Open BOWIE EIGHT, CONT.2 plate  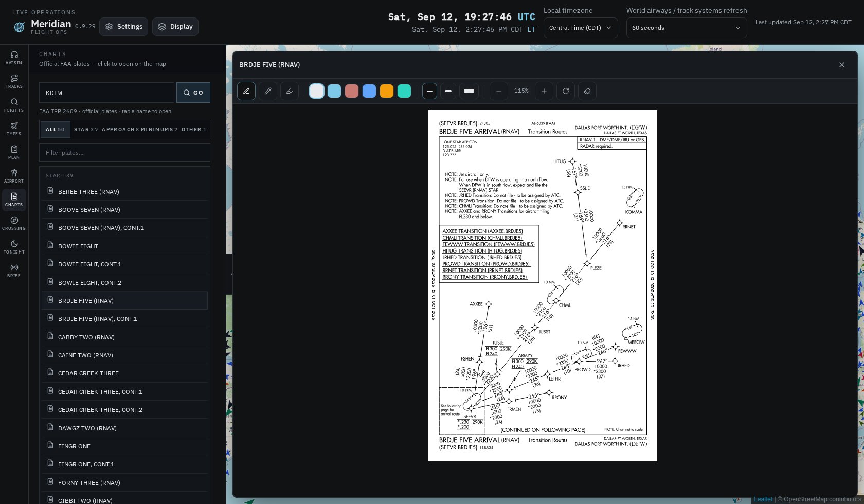pos(124,283)
